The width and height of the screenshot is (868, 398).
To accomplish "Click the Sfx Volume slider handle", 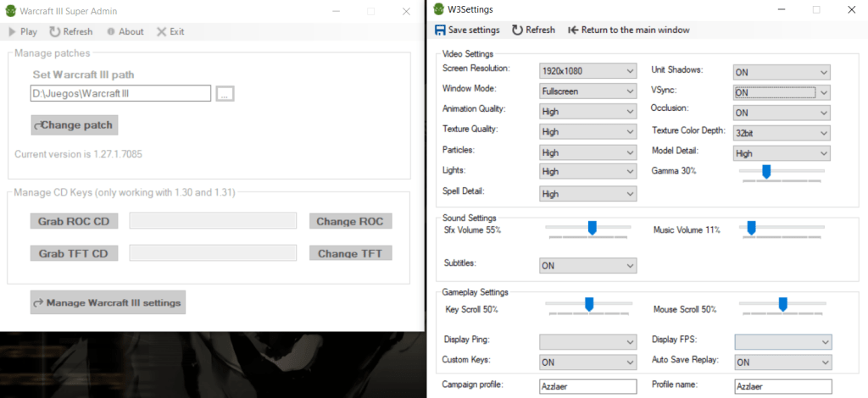I will coord(593,227).
